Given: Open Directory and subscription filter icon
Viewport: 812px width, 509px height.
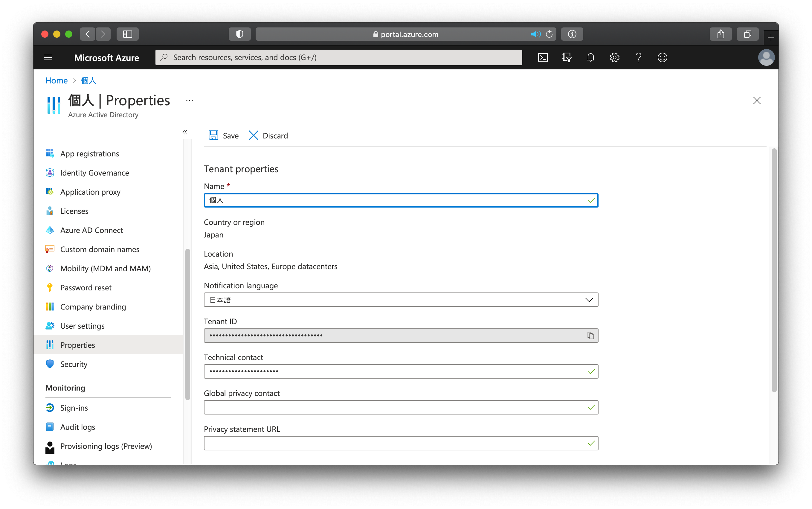Looking at the screenshot, I should tap(567, 57).
